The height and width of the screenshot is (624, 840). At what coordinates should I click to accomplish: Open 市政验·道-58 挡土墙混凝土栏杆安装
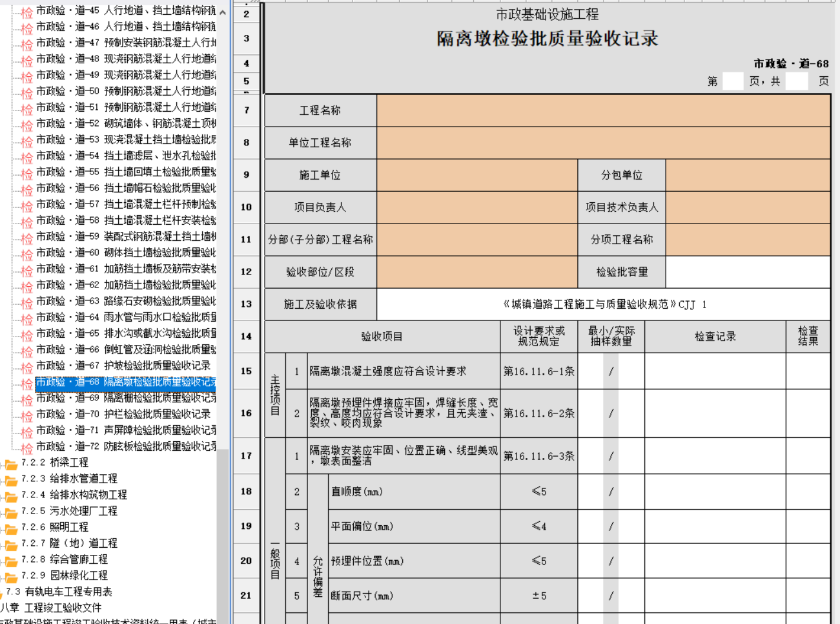coord(126,220)
